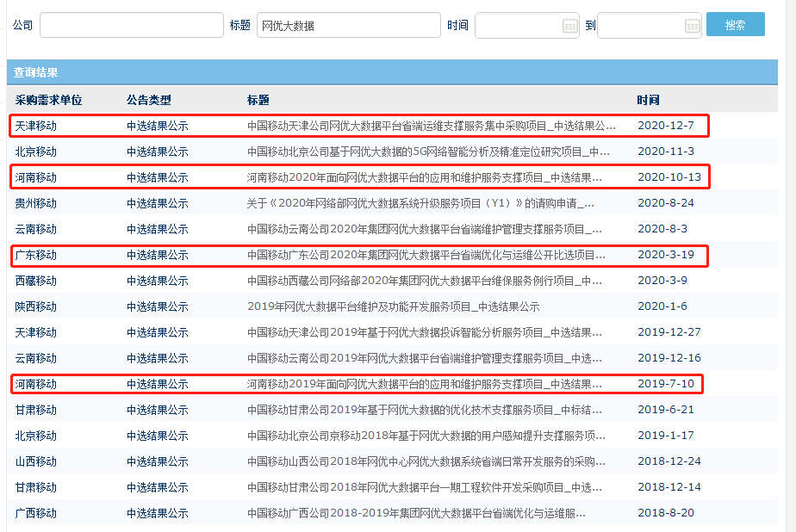This screenshot has width=796, height=532.
Task: Open the end date calendar picker icon
Action: click(692, 26)
